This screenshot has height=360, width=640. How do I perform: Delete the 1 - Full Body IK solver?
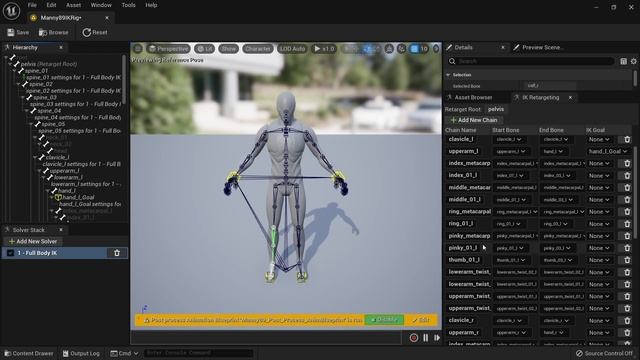pyautogui.click(x=117, y=253)
